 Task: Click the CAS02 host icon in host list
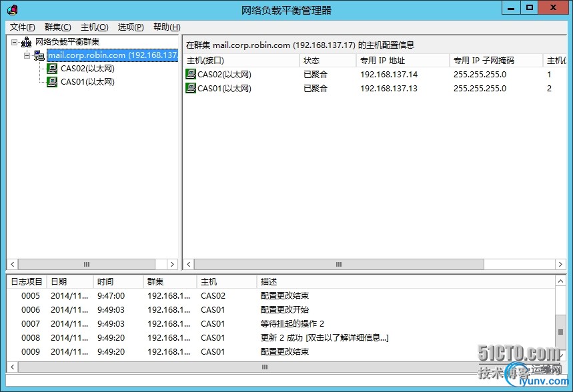[191, 74]
